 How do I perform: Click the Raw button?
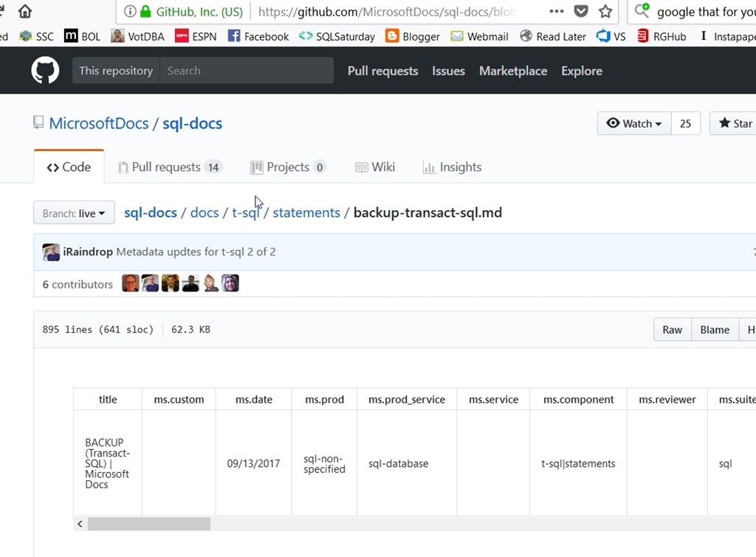[672, 330]
